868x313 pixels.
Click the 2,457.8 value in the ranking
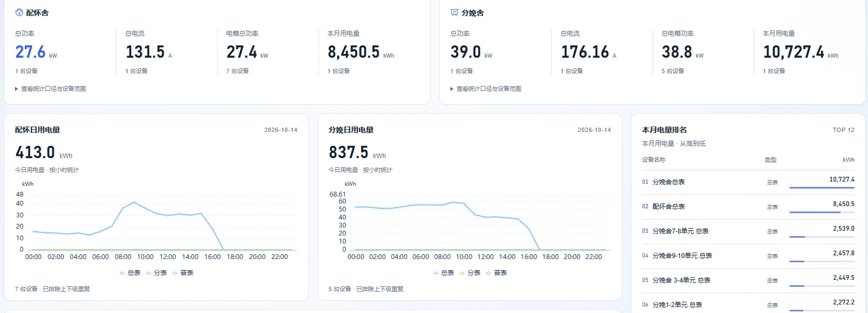coord(844,253)
